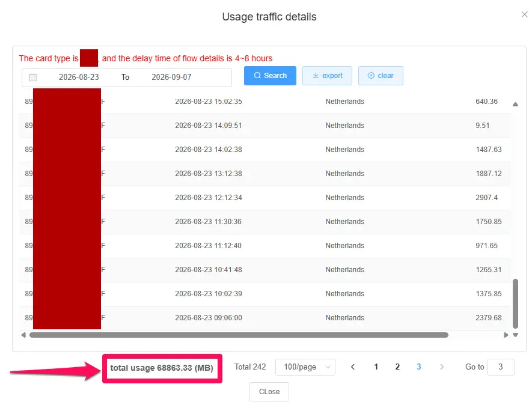Clear the date filter
This screenshot has width=532, height=405.
381,76
